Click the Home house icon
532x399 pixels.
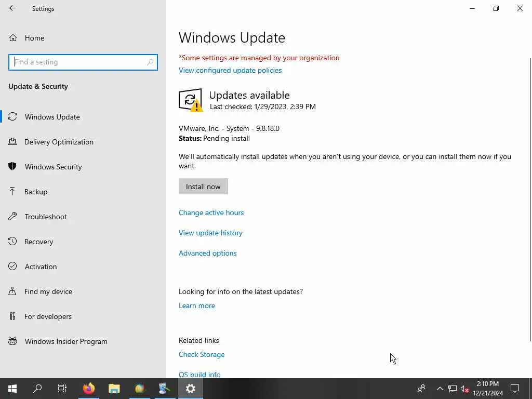tap(13, 37)
